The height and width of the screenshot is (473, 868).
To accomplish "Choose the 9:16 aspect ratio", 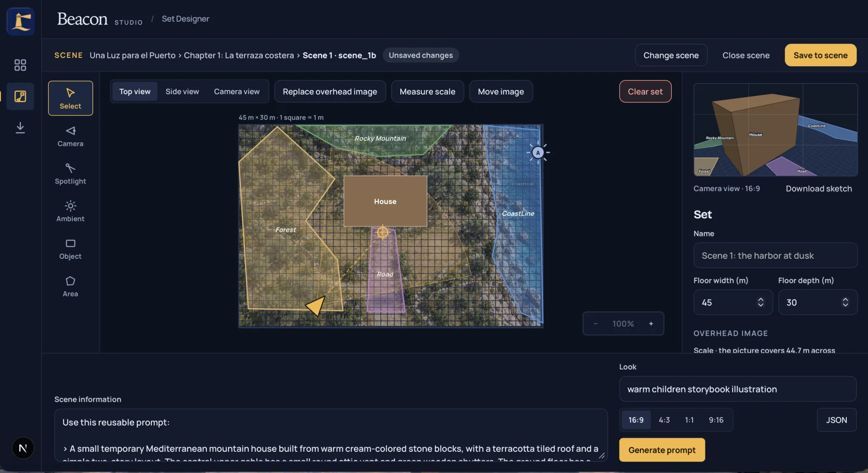I will click(x=716, y=420).
